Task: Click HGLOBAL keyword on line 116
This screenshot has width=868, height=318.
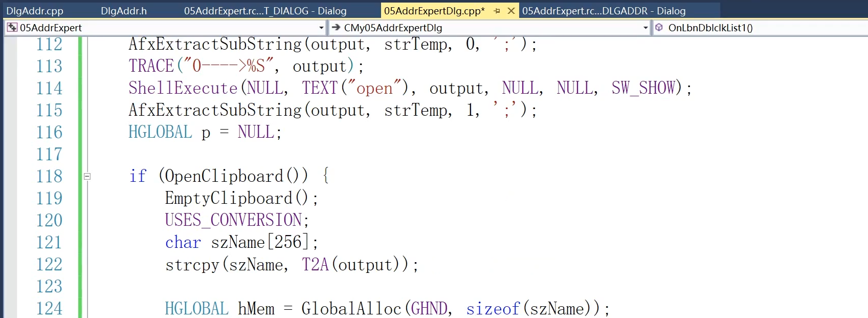Action: pos(160,132)
